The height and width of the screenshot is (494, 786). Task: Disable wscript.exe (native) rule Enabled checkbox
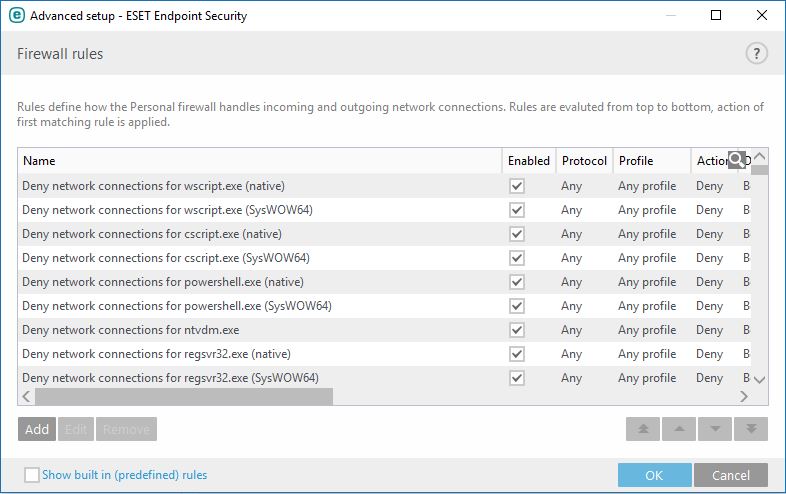pyautogui.click(x=517, y=186)
